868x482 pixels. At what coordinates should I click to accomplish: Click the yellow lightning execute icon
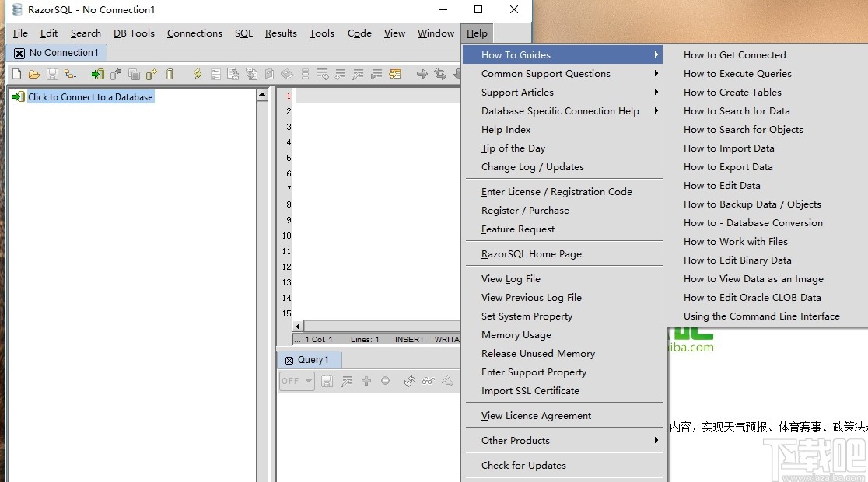(197, 74)
